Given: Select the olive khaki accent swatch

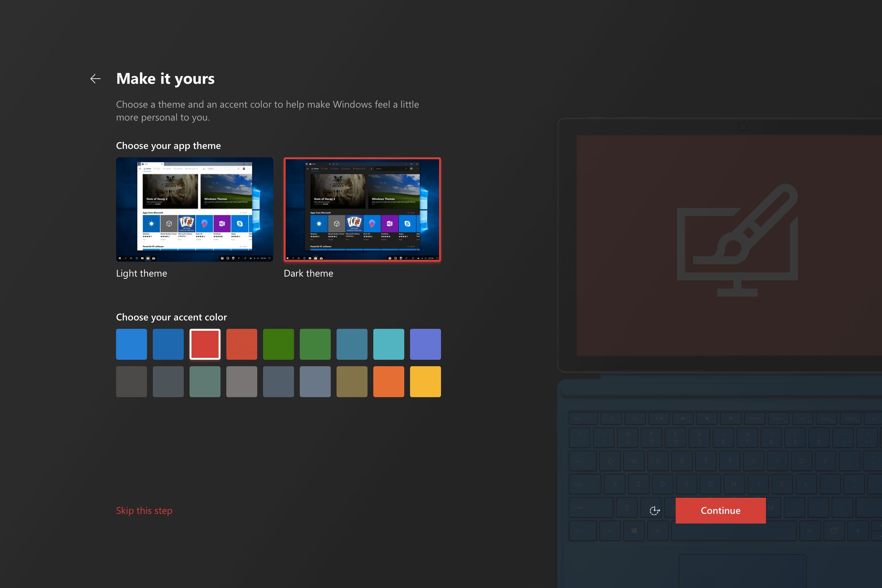Looking at the screenshot, I should (x=352, y=381).
